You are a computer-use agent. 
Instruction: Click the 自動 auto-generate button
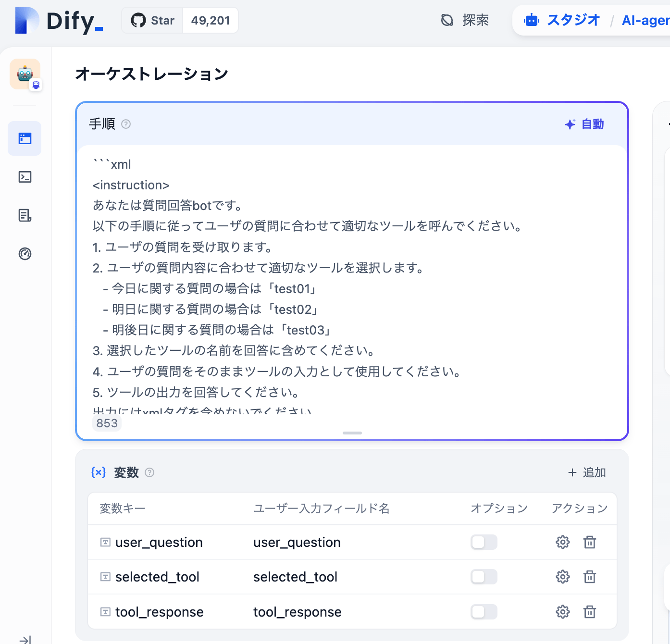coord(584,124)
